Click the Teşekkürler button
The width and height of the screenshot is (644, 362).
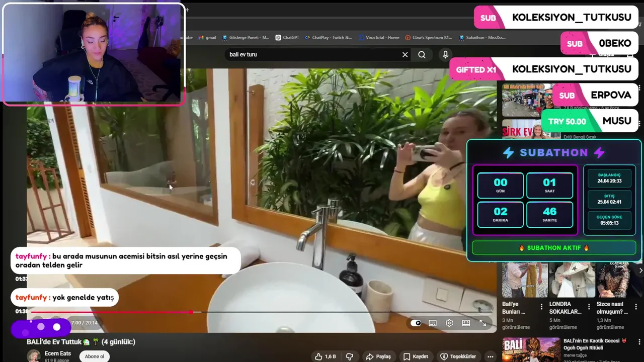(458, 356)
